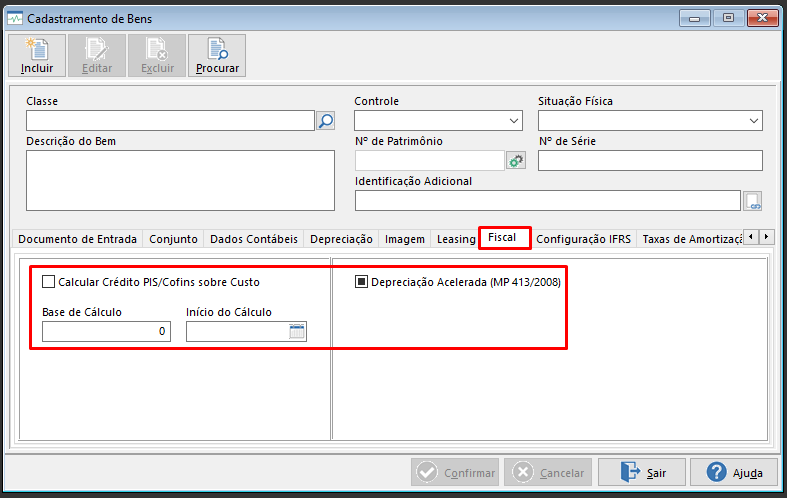Open Classe search with magnifier icon
Viewport: 787px width, 498px height.
tap(326, 120)
